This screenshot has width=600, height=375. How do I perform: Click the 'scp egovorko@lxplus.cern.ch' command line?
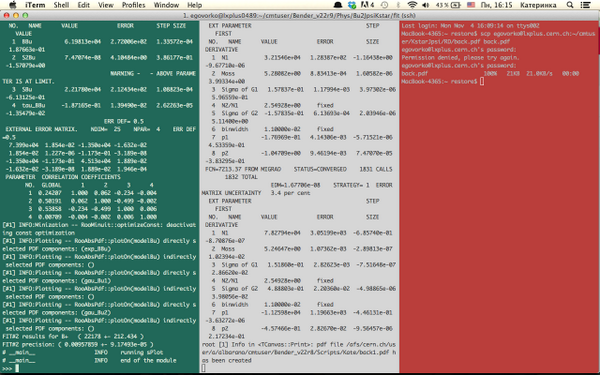pos(499,38)
